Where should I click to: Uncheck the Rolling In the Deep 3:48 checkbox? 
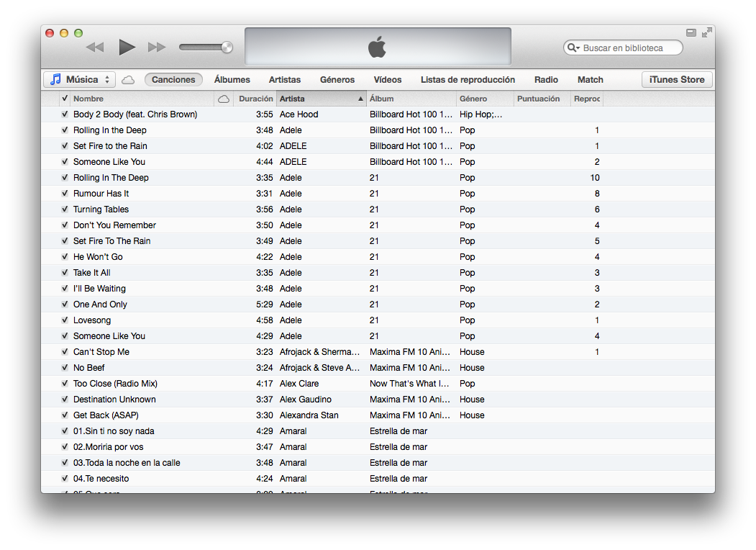tap(65, 130)
